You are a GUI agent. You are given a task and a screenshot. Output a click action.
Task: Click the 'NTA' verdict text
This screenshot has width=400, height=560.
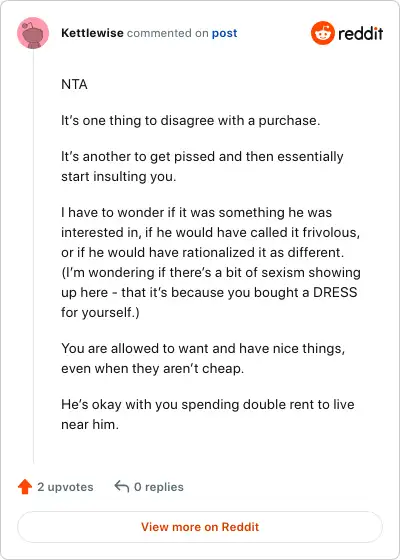click(x=74, y=85)
